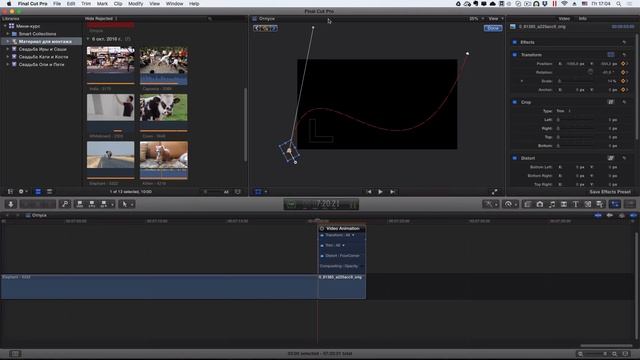Open browser gear action menu

tap(22, 191)
